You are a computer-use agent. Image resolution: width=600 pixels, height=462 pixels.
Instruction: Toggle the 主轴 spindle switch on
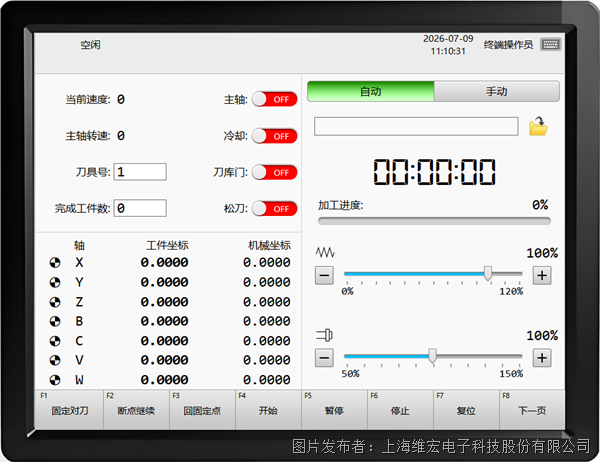pos(274,100)
